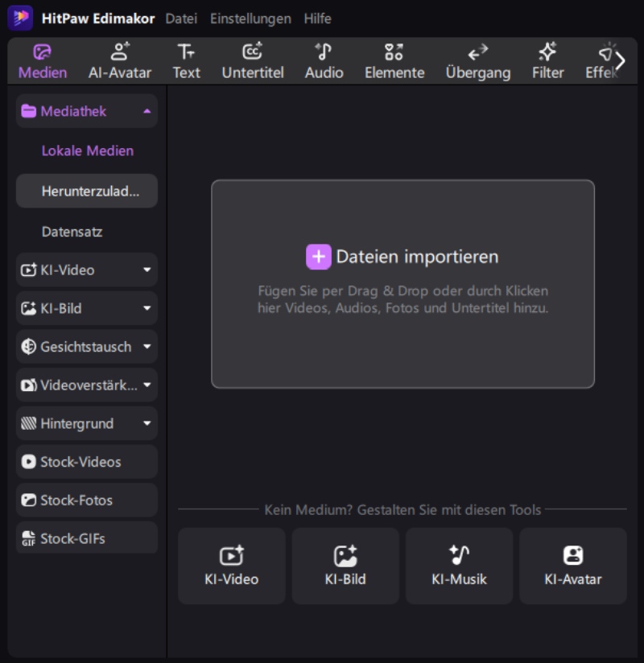This screenshot has height=663, width=644.
Task: Expand the Gesichtstausch sidebar dropdown
Action: click(x=147, y=347)
